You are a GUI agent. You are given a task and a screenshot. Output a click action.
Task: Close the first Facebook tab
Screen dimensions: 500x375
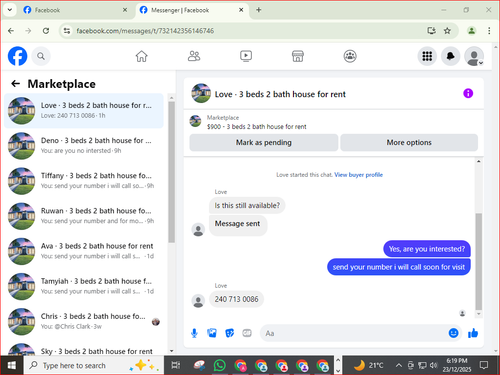(x=125, y=10)
